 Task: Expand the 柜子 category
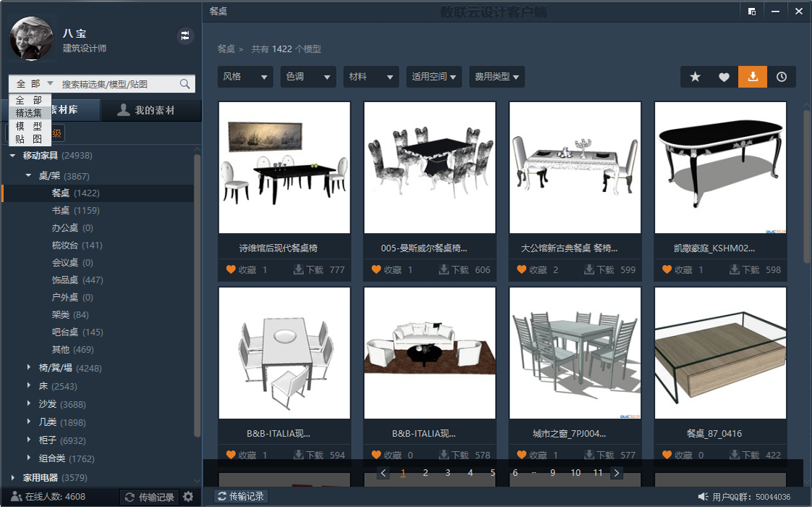[x=28, y=440]
